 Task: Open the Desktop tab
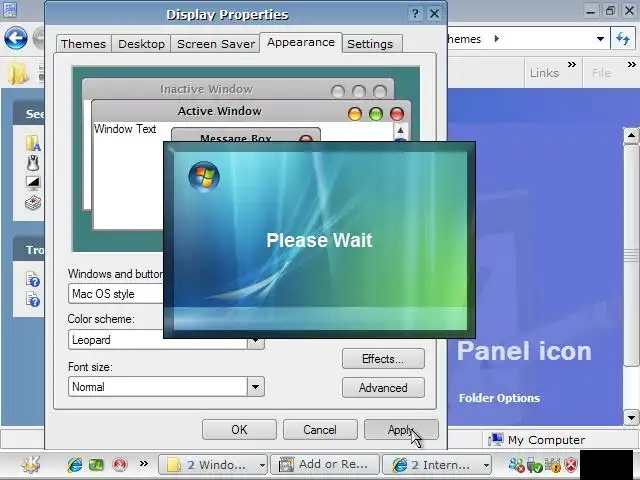tap(141, 44)
